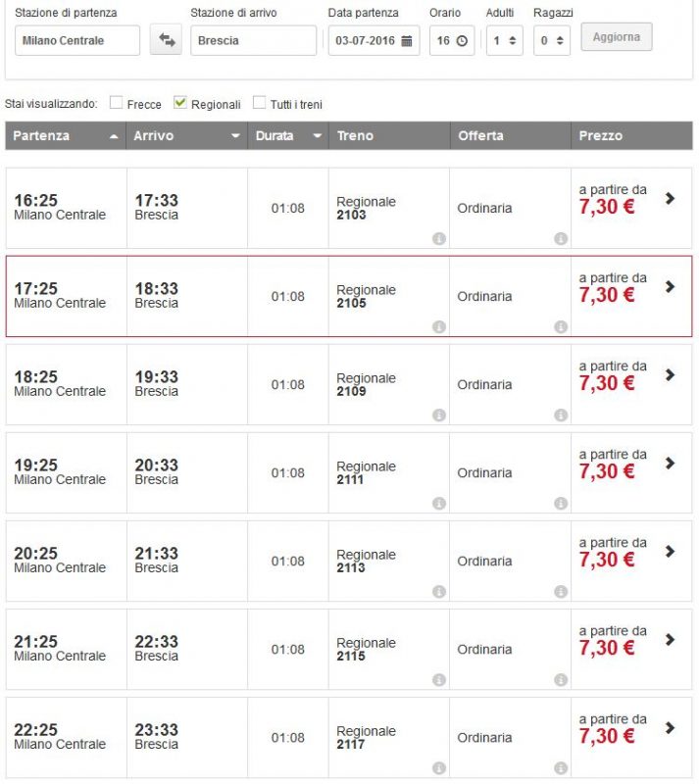Open calendar icon in Data partenza
The image size is (699, 784).
[x=407, y=41]
